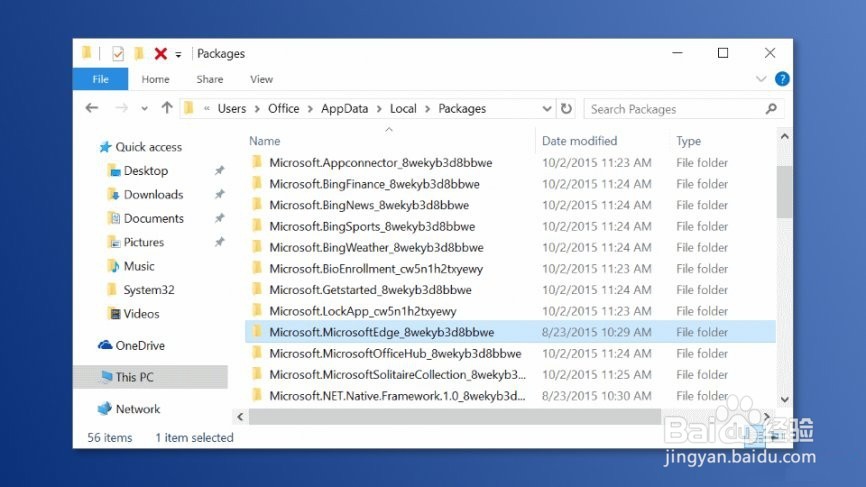Click the folder icon of Microsoft.LockApp row
Screen dimensions: 866x487
[x=256, y=310]
